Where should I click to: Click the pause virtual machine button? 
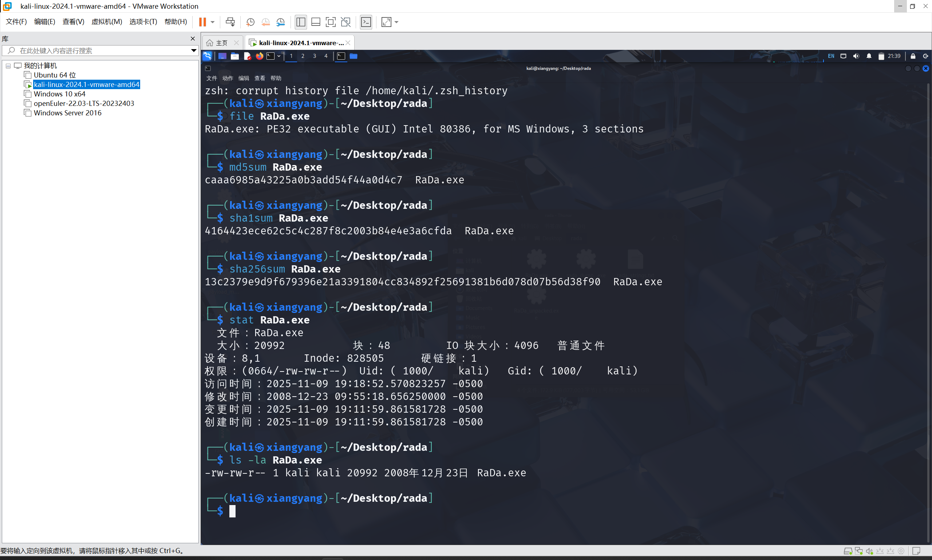click(202, 22)
